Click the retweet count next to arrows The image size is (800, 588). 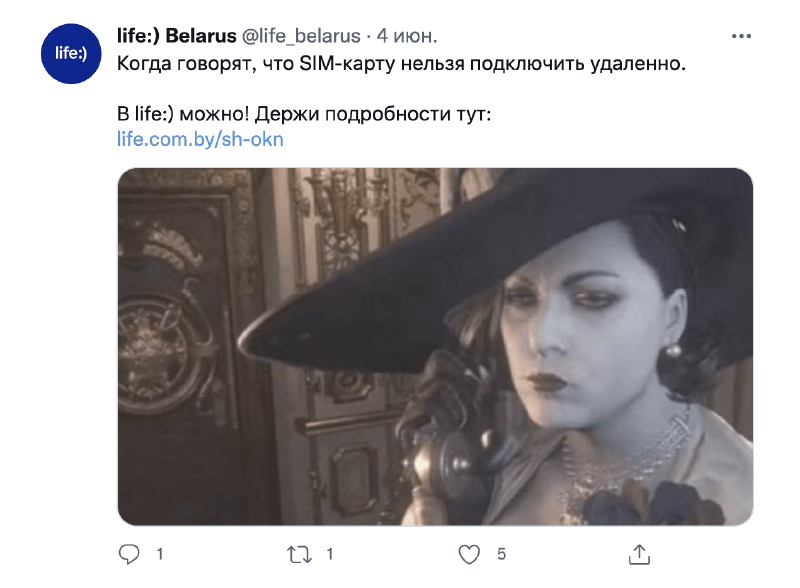click(x=330, y=554)
